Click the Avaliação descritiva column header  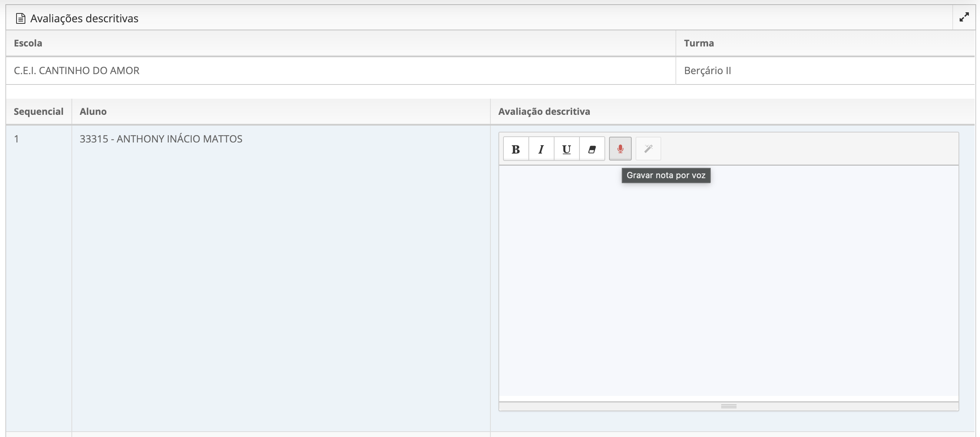pyautogui.click(x=544, y=112)
